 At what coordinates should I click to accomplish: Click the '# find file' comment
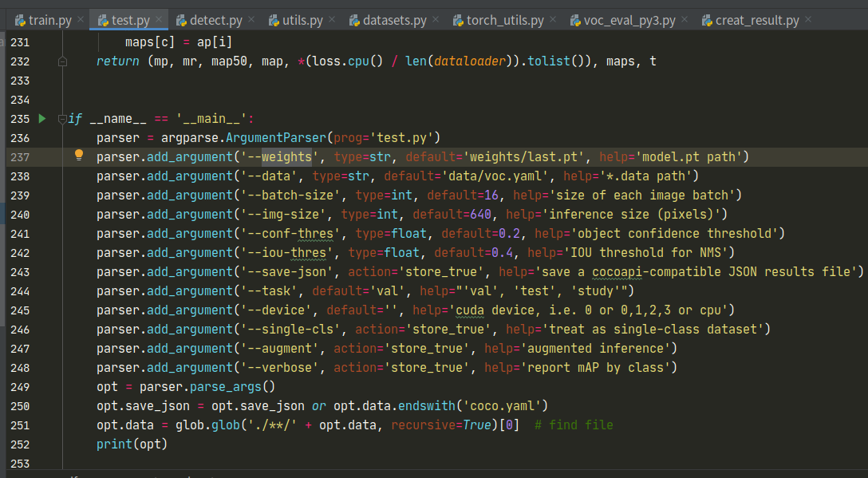(574, 425)
